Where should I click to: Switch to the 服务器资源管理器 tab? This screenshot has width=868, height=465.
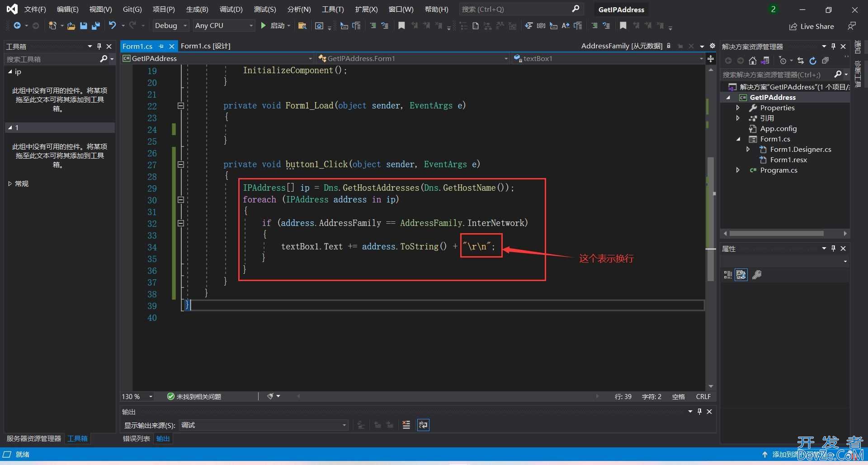[33, 438]
